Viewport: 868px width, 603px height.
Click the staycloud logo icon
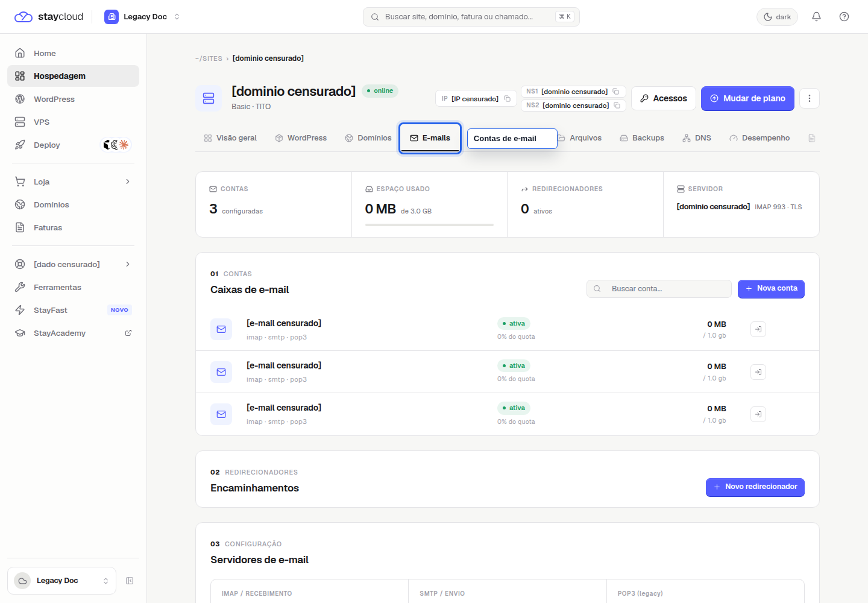point(23,17)
